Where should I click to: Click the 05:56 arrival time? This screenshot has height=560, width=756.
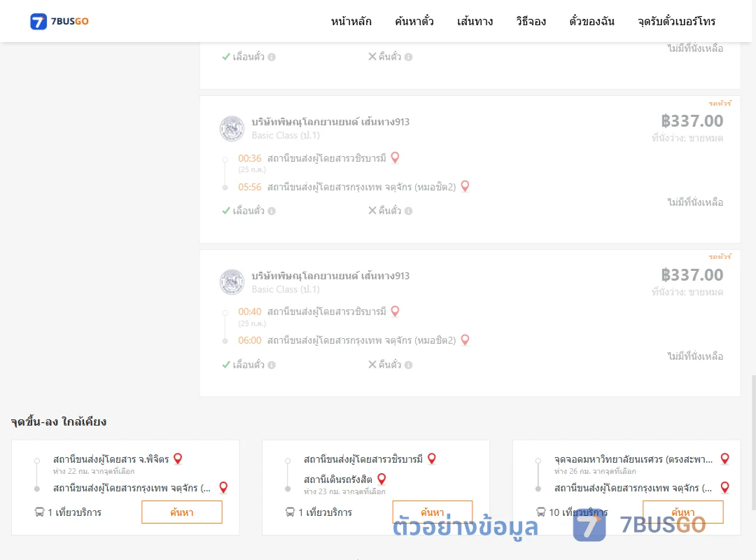[x=250, y=187]
